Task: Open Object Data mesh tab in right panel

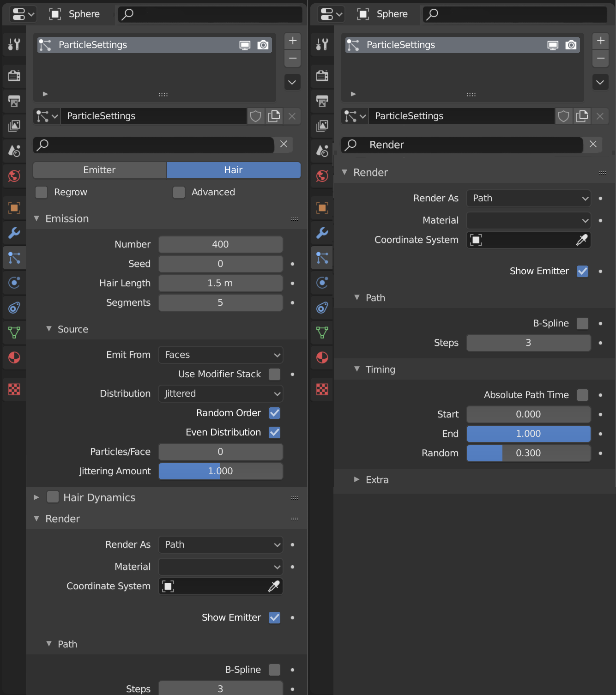Action: coord(322,332)
